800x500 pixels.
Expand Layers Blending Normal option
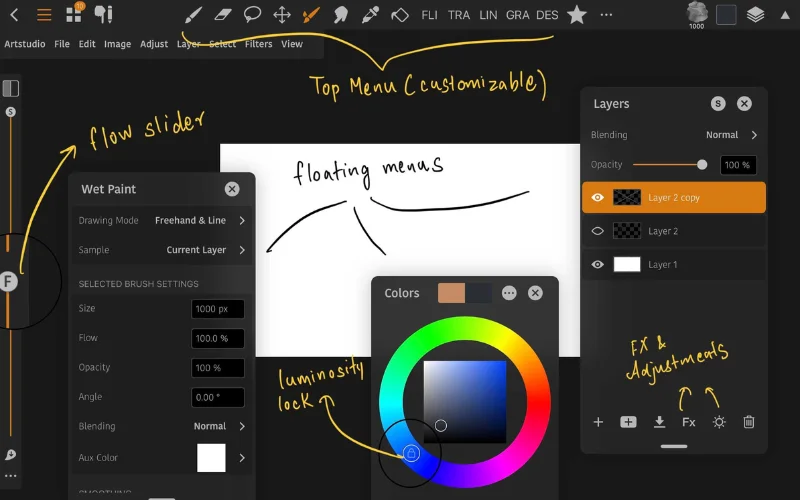674,135
